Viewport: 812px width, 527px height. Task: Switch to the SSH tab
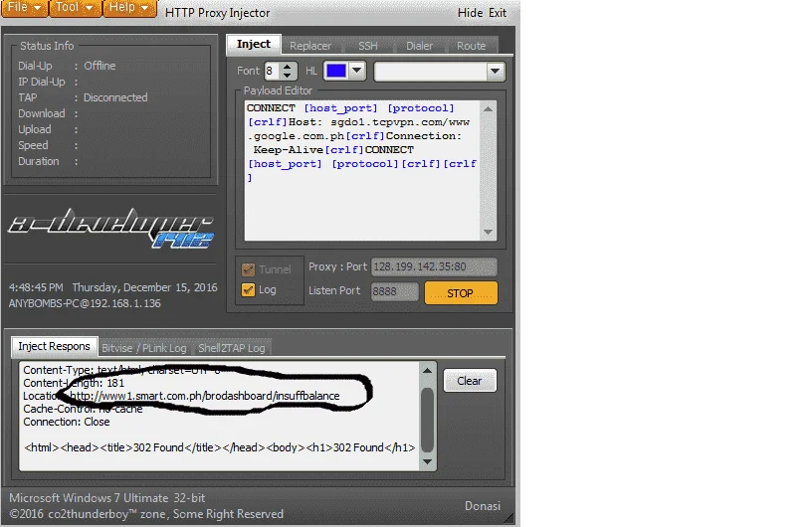pos(367,46)
